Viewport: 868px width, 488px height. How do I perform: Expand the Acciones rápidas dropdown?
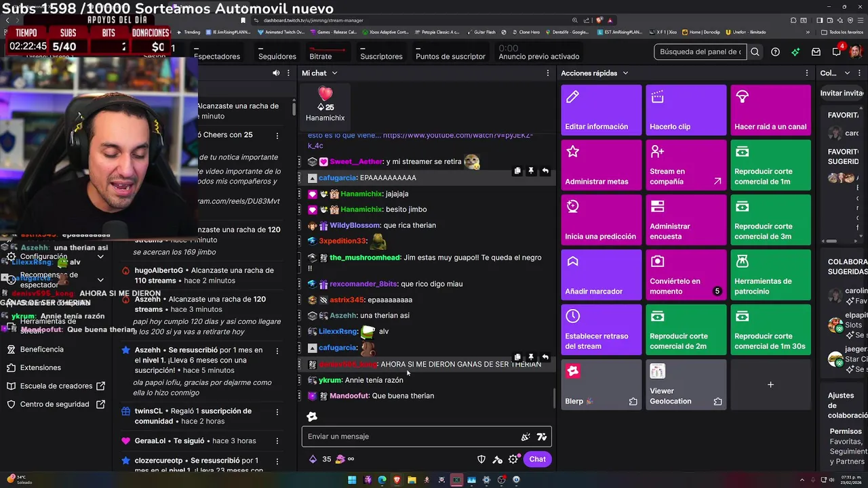[625, 73]
